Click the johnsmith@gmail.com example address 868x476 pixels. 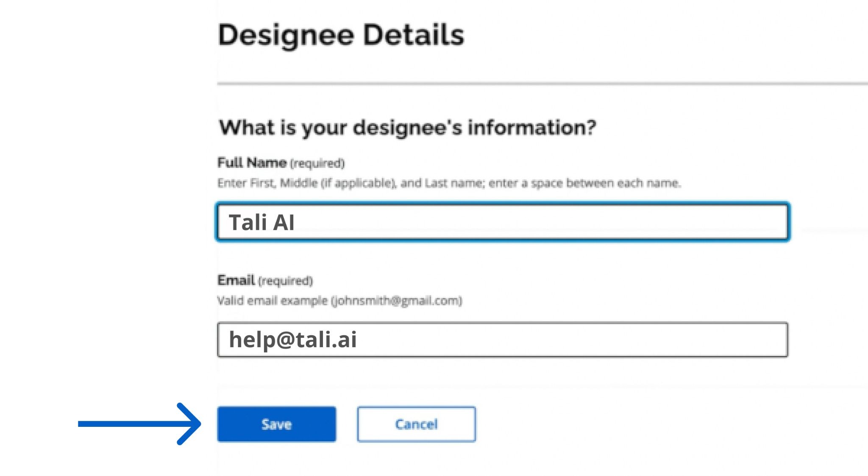(x=396, y=301)
